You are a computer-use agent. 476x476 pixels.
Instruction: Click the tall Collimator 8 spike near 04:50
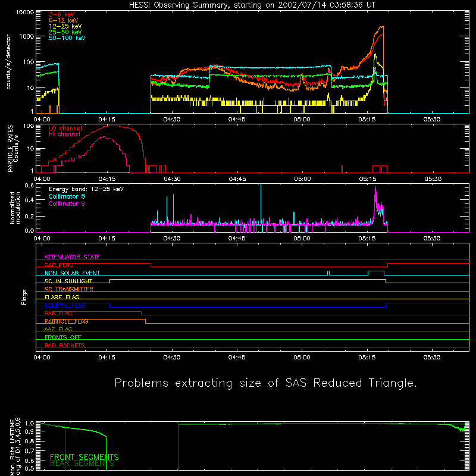[x=261, y=203]
